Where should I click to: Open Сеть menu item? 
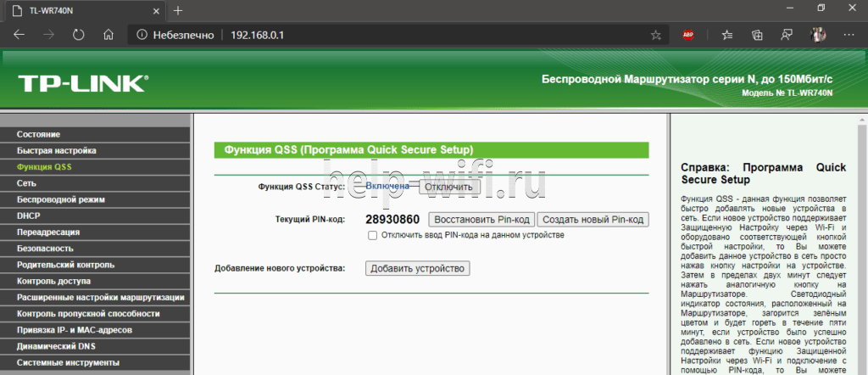click(x=95, y=183)
